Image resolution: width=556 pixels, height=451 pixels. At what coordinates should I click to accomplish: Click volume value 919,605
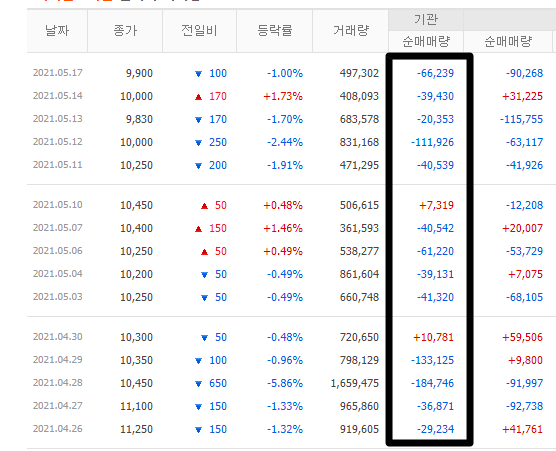pyautogui.click(x=360, y=429)
